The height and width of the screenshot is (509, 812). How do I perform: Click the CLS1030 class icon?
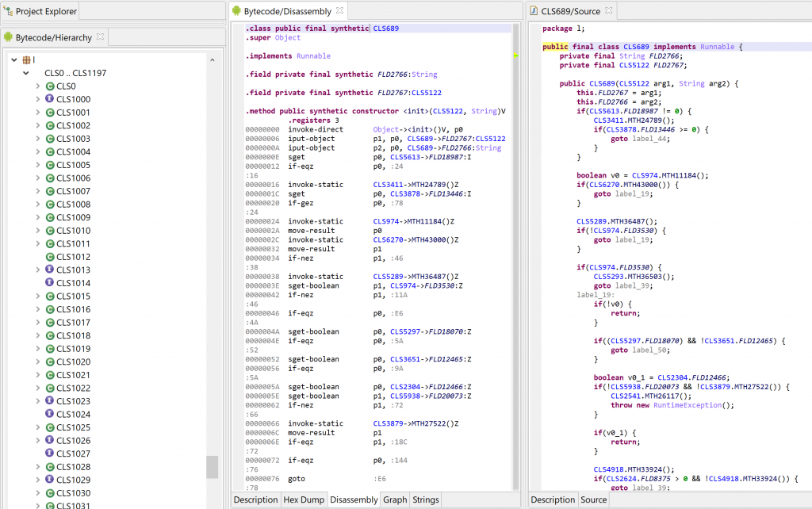(x=50, y=493)
